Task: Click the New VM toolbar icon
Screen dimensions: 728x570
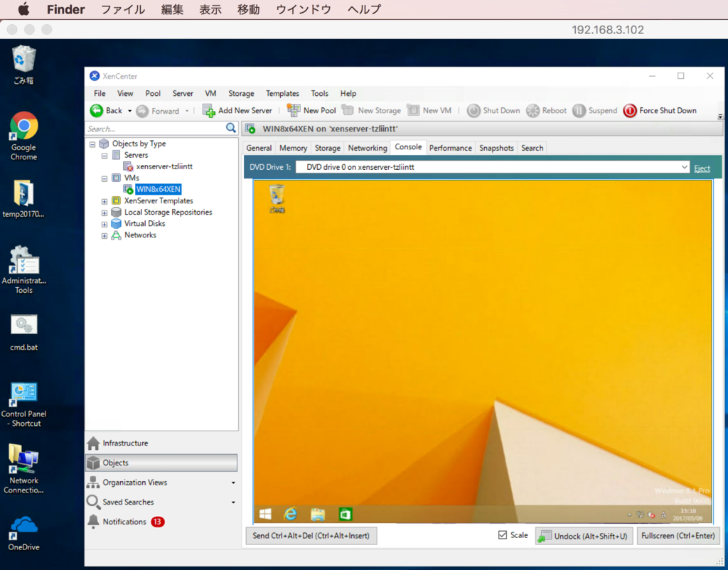Action: pos(413,110)
